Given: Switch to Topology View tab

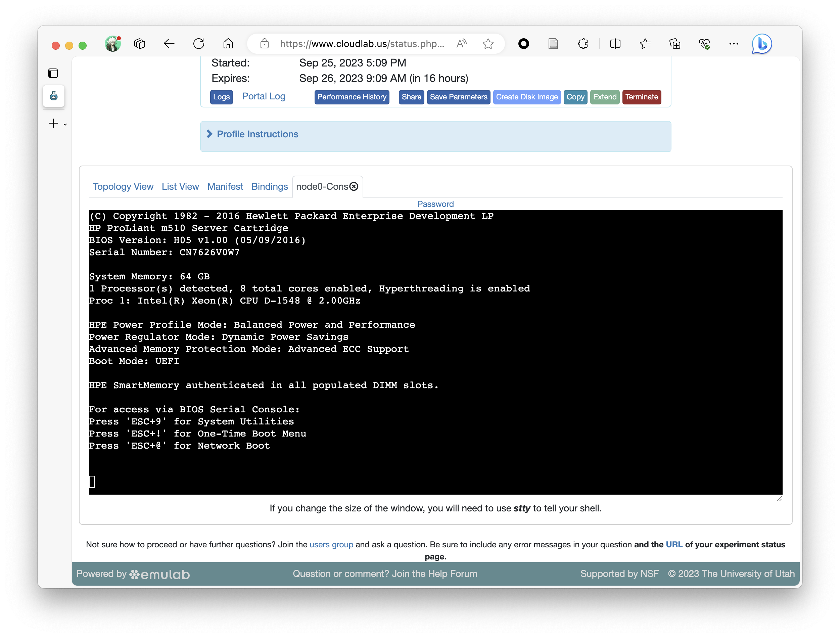Looking at the screenshot, I should [123, 186].
